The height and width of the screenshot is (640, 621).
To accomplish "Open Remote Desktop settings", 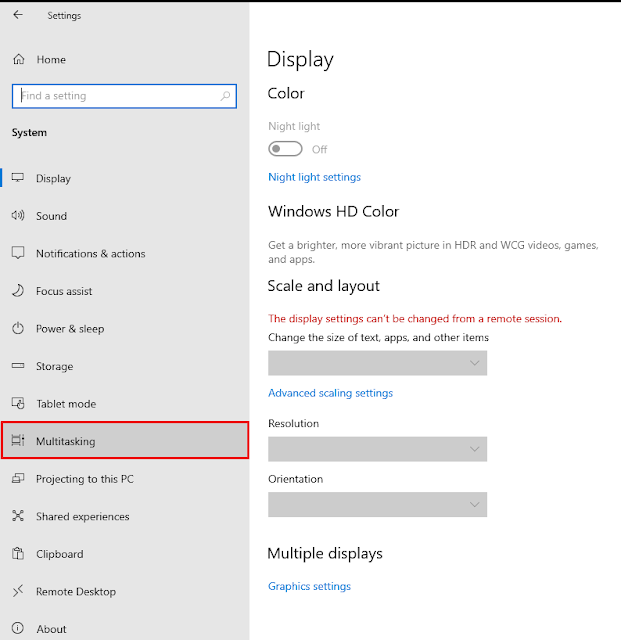I will point(125,591).
